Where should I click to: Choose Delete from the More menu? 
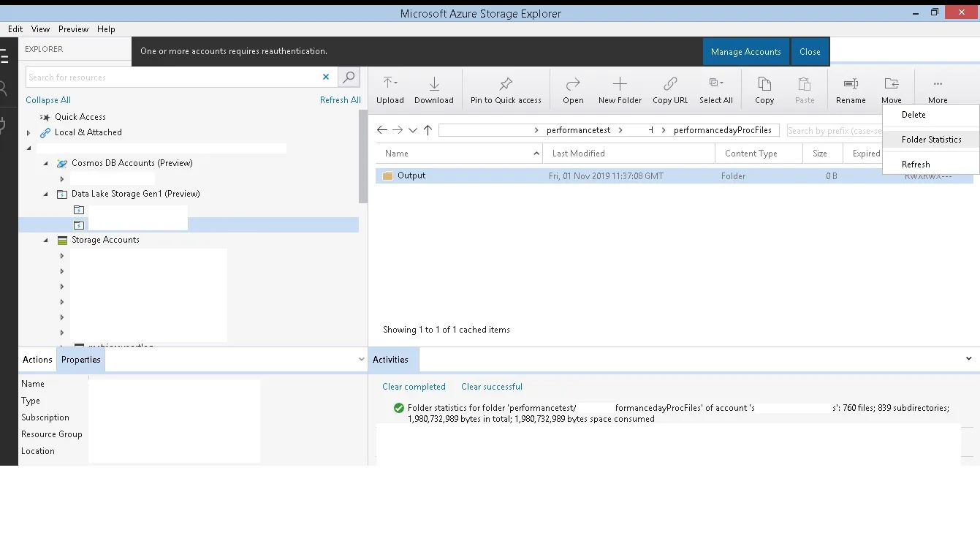(x=930, y=115)
